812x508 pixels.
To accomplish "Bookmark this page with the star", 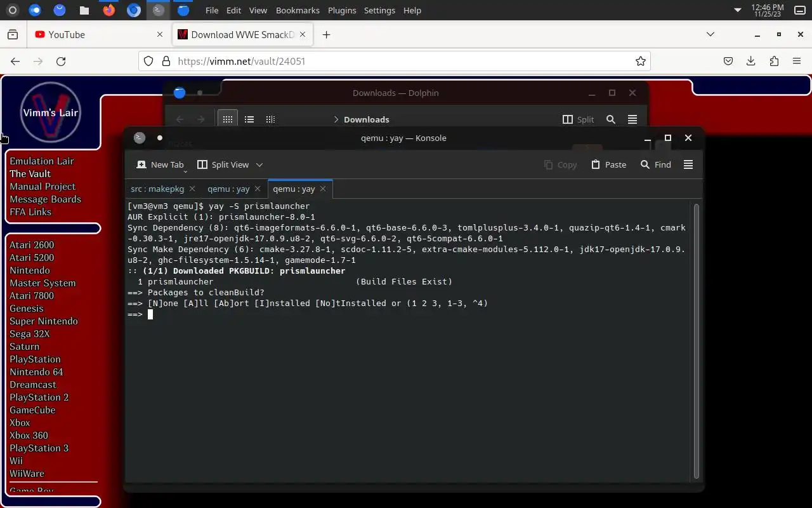I will (x=641, y=61).
